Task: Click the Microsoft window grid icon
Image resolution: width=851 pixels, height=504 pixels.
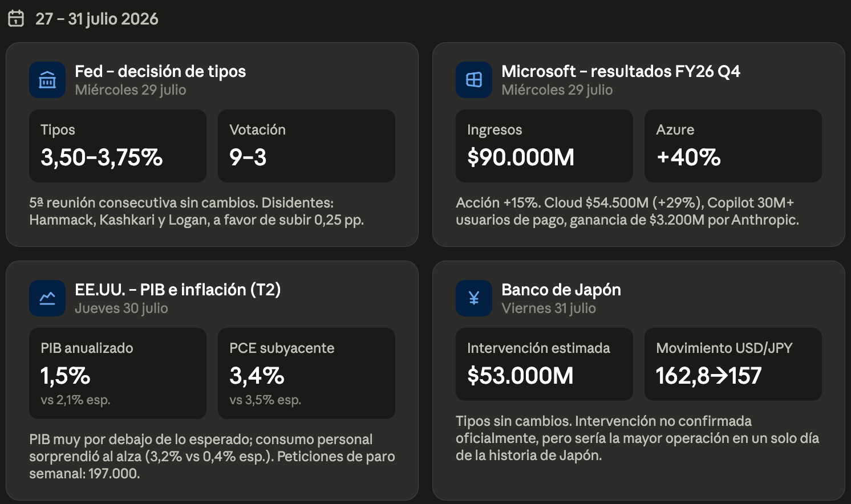Action: 474,80
